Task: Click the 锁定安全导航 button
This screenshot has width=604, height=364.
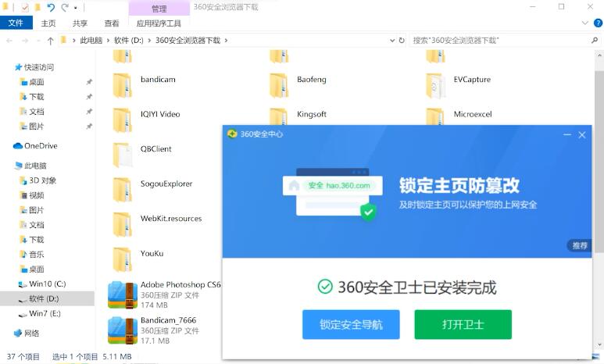Action: [351, 325]
